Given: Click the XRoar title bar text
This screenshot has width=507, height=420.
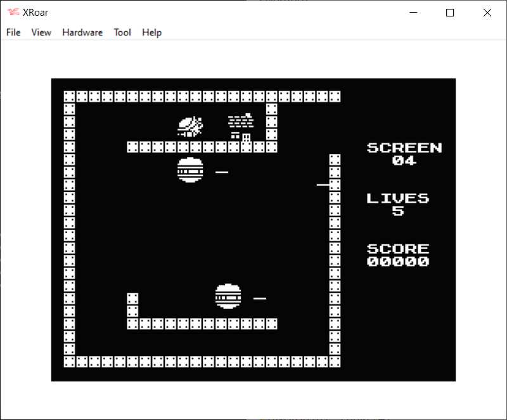Looking at the screenshot, I should point(37,13).
